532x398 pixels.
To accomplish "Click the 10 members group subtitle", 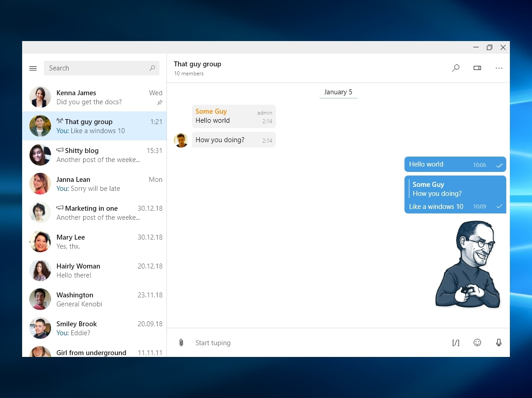I will click(188, 73).
